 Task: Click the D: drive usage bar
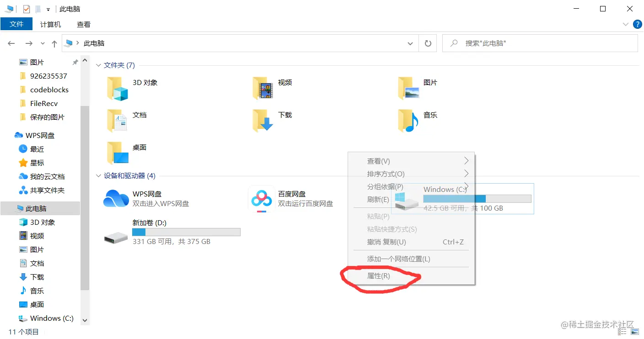[x=186, y=232]
